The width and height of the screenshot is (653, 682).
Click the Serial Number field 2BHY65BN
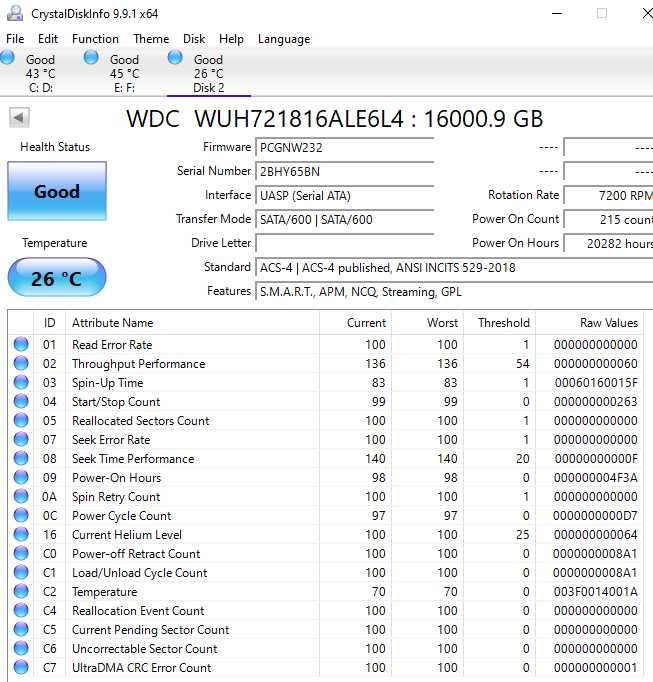coord(345,171)
